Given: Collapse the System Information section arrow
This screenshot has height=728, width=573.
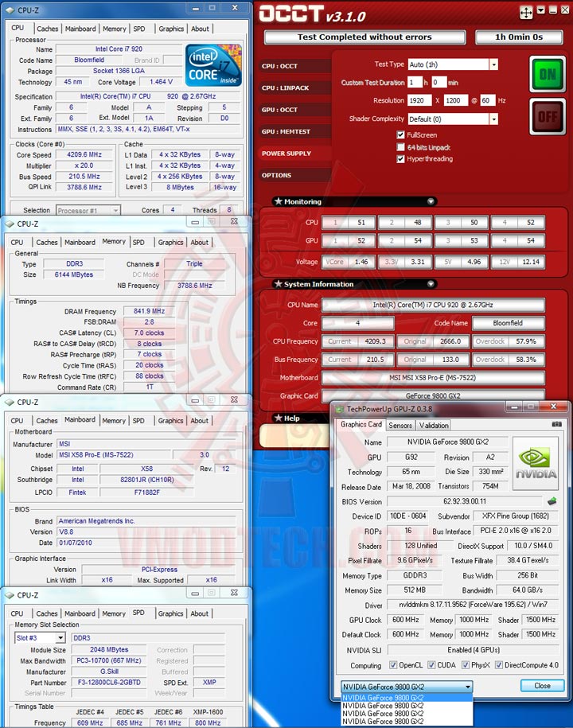Looking at the screenshot, I should click(431, 284).
